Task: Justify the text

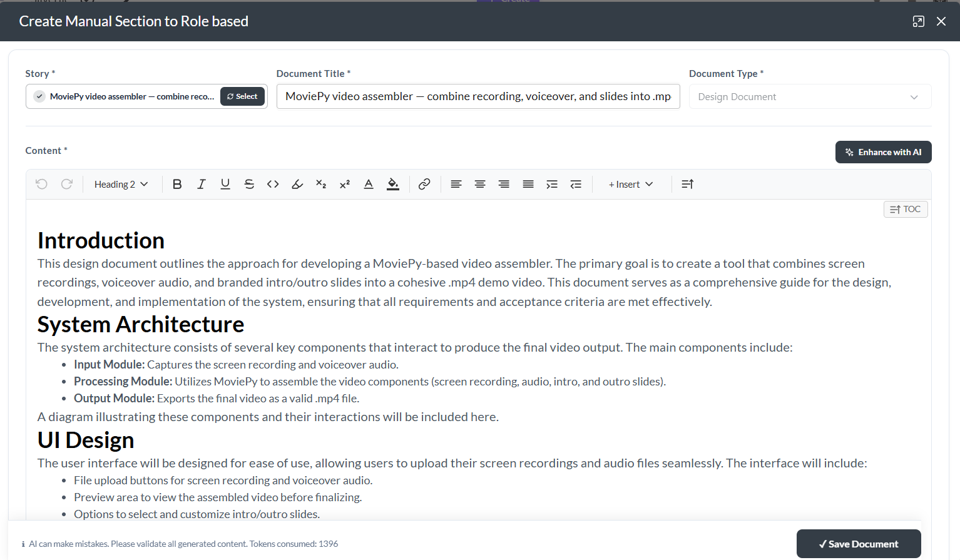Action: coord(528,184)
